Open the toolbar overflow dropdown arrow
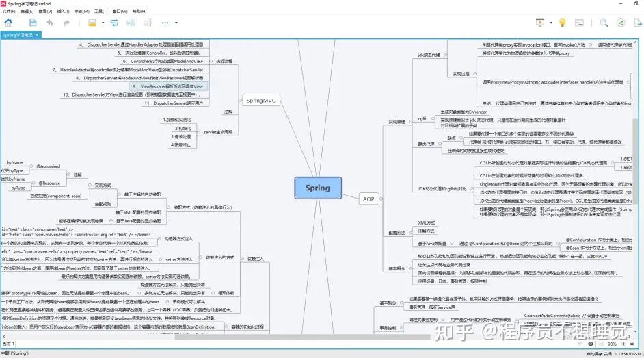This screenshot has width=644, height=358. tap(176, 23)
